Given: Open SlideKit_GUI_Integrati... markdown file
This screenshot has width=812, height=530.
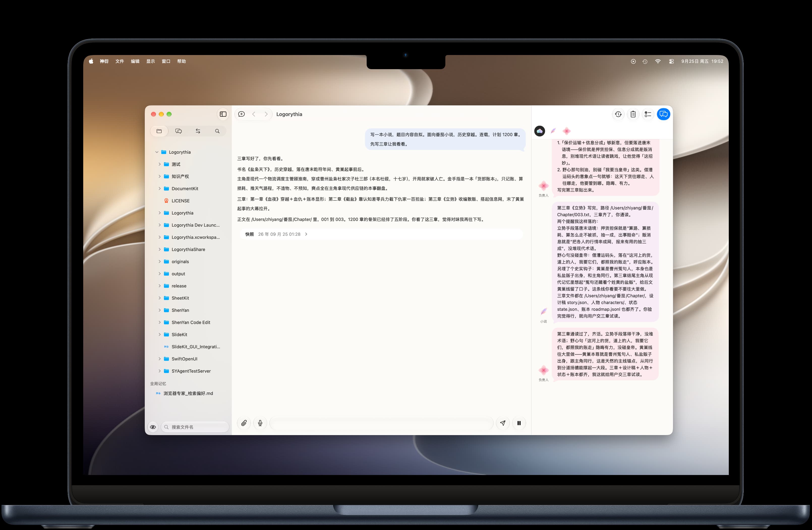Looking at the screenshot, I should (x=192, y=347).
